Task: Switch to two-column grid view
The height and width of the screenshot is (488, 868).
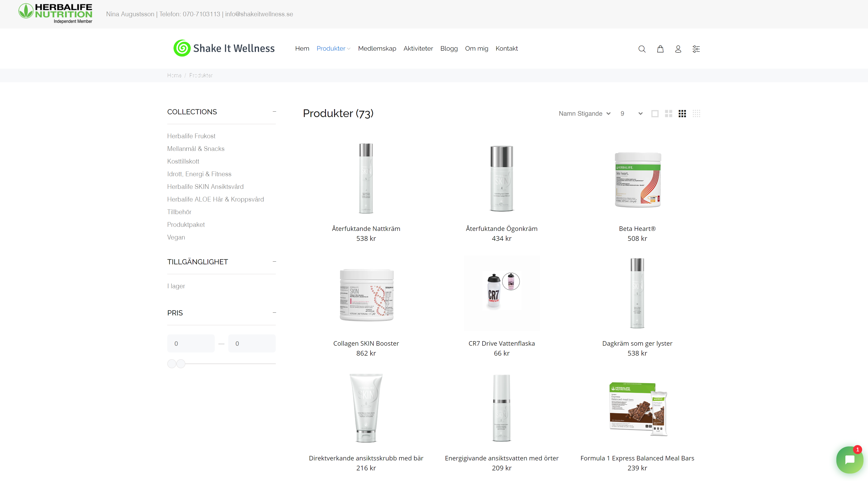Action: pos(669,114)
